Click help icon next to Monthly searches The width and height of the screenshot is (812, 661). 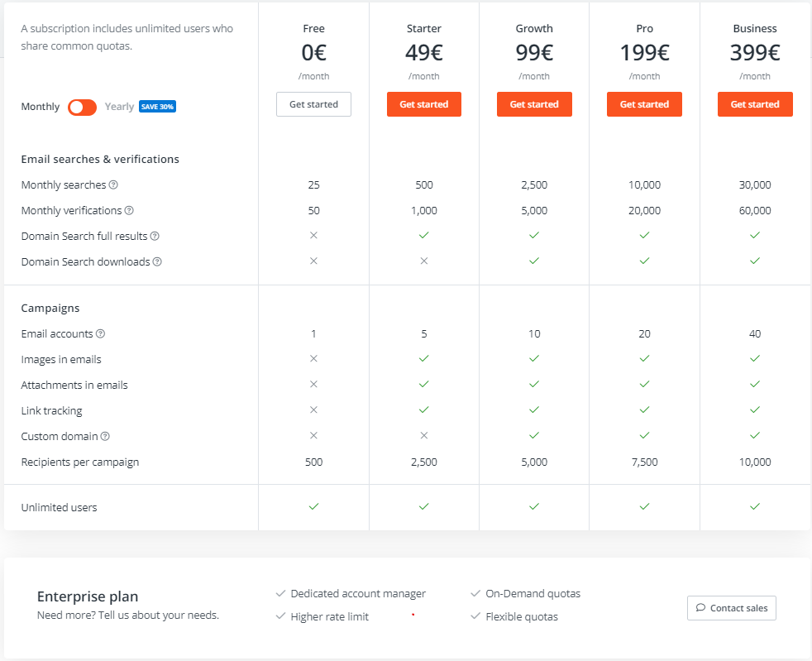[114, 185]
